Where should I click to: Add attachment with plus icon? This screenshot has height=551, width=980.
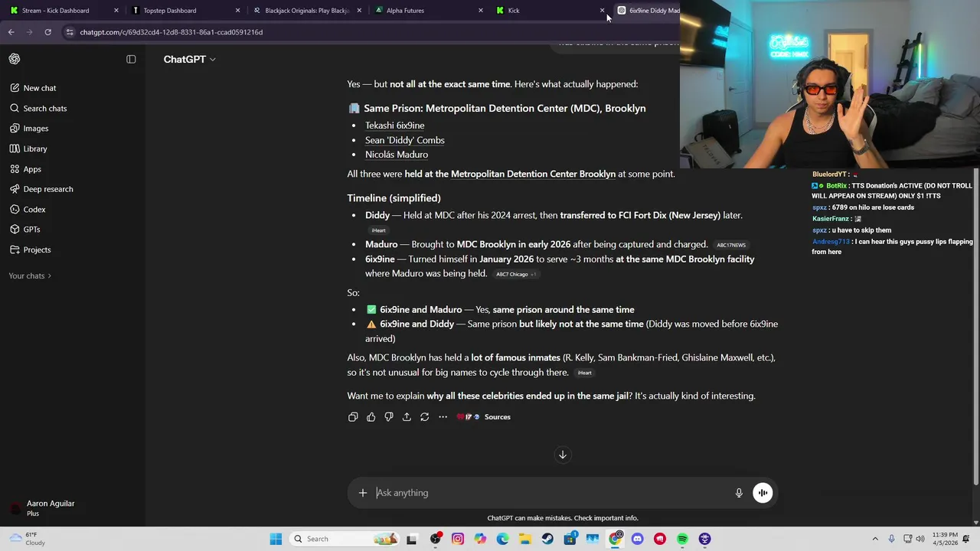[363, 493]
